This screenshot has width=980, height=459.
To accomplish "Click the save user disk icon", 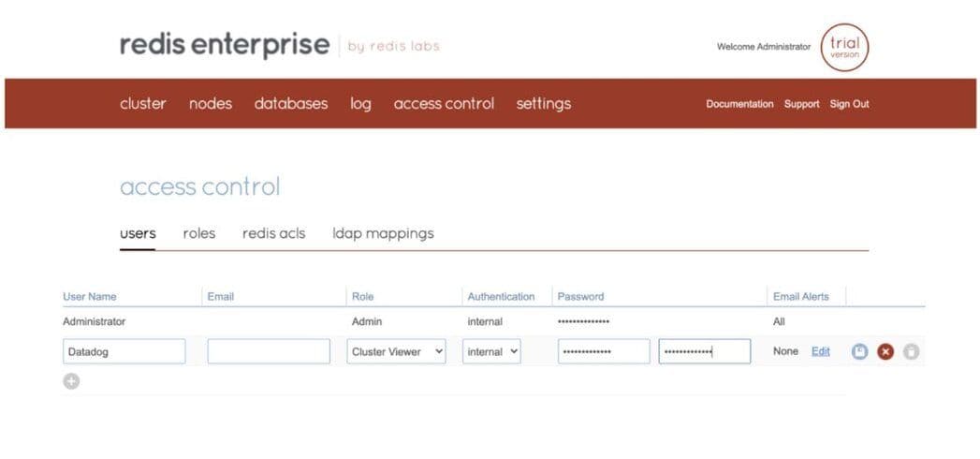I will click(860, 352).
